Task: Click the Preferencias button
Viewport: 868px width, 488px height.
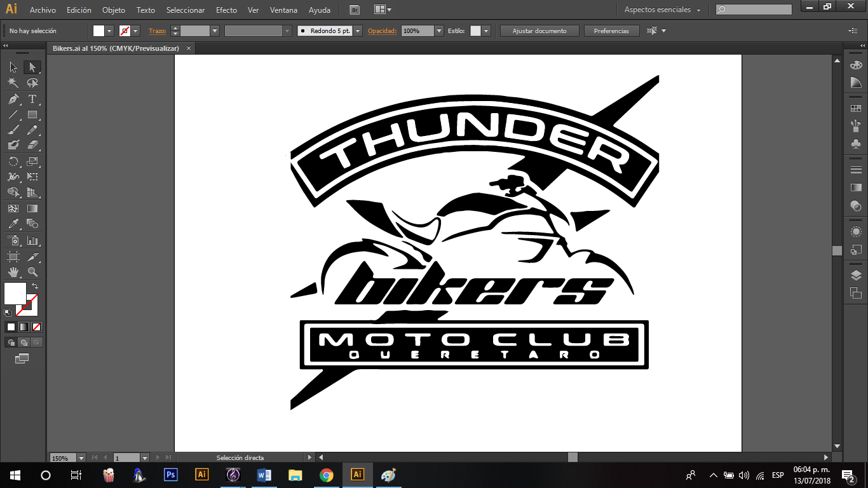Action: click(x=611, y=30)
